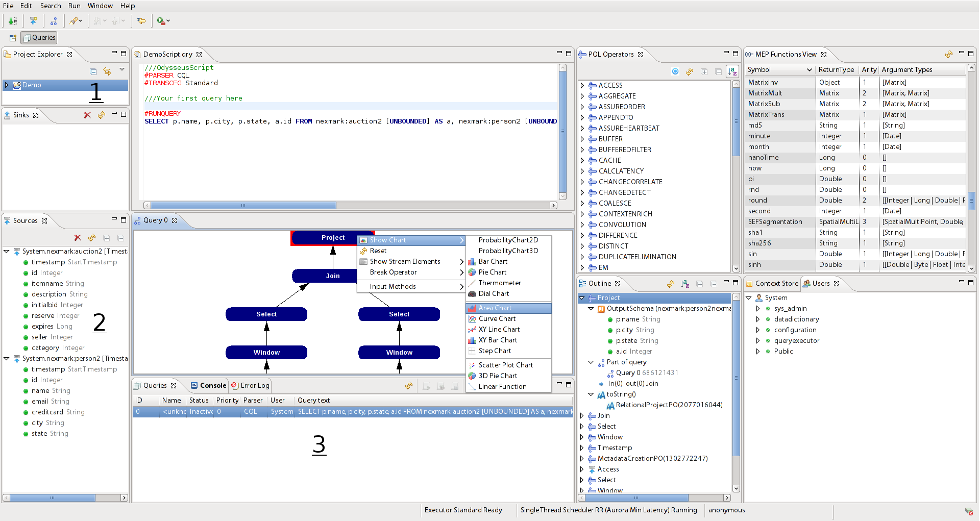Click the MatrixMult row in MEP Functions
The height and width of the screenshot is (521, 980).
tap(855, 93)
